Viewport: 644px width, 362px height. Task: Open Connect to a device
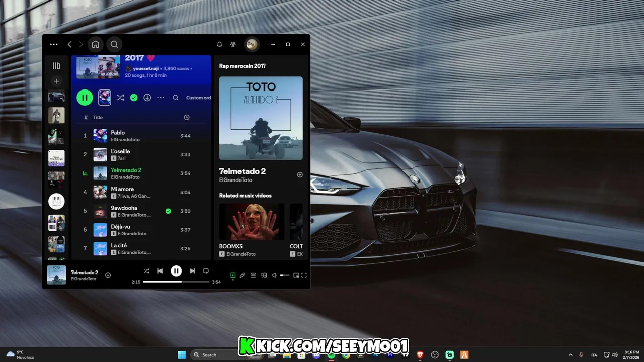point(264,275)
